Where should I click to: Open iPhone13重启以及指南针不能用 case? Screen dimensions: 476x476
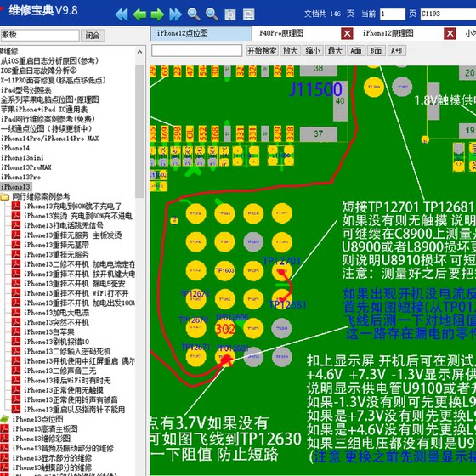click(75, 410)
